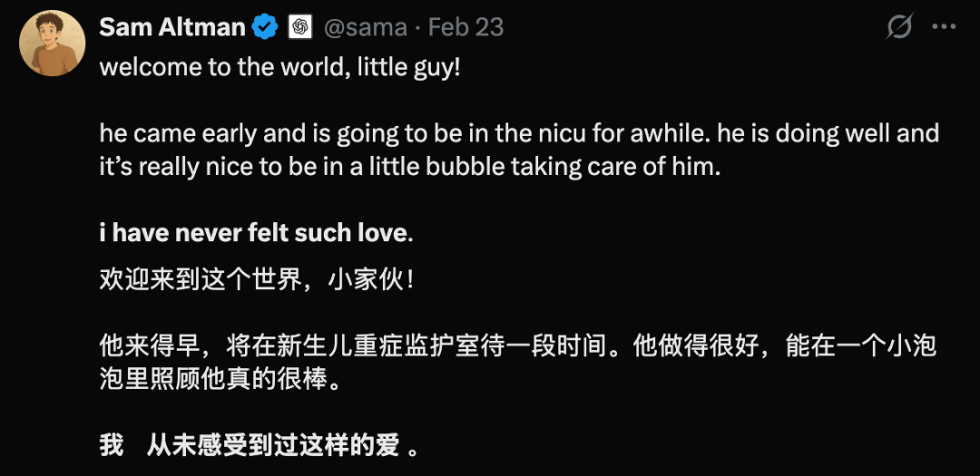Open the three-dot More options menu

point(944,27)
